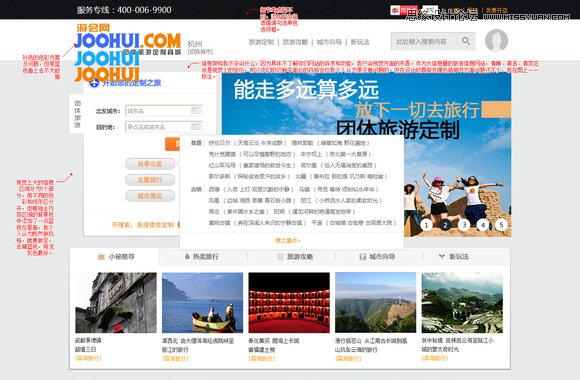Select 凤凰 in ancient town list
Viewport: 580px width, 380px height.
point(214,201)
